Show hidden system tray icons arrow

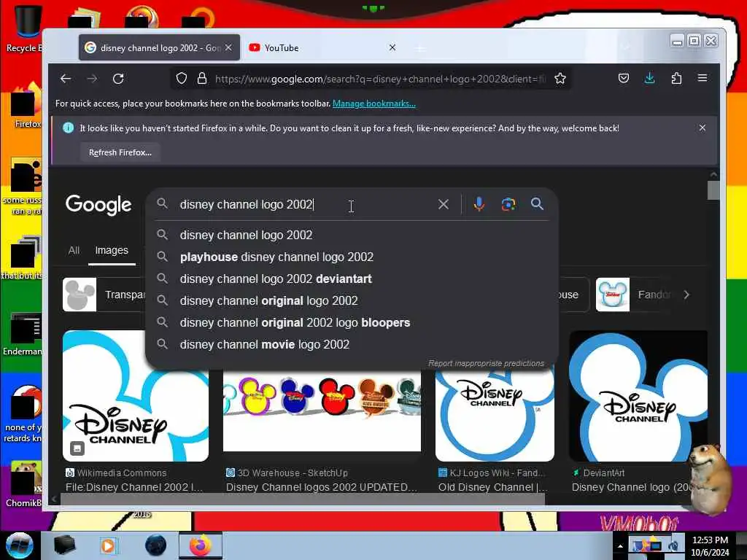620,546
